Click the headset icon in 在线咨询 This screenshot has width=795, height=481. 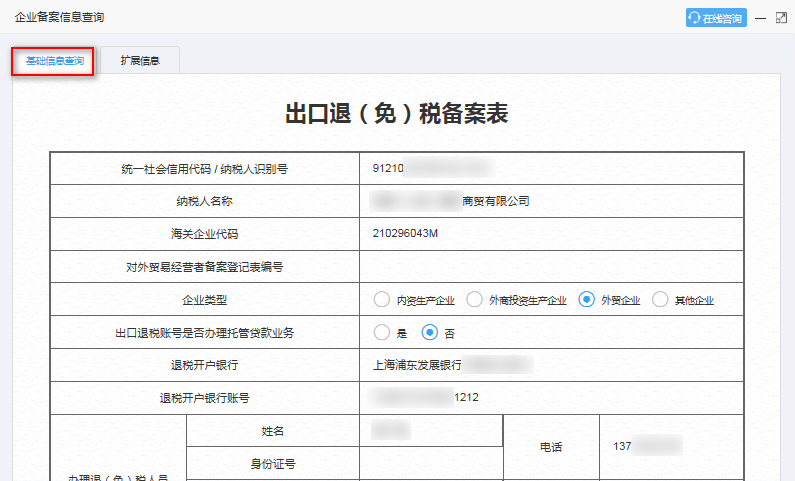tap(695, 18)
